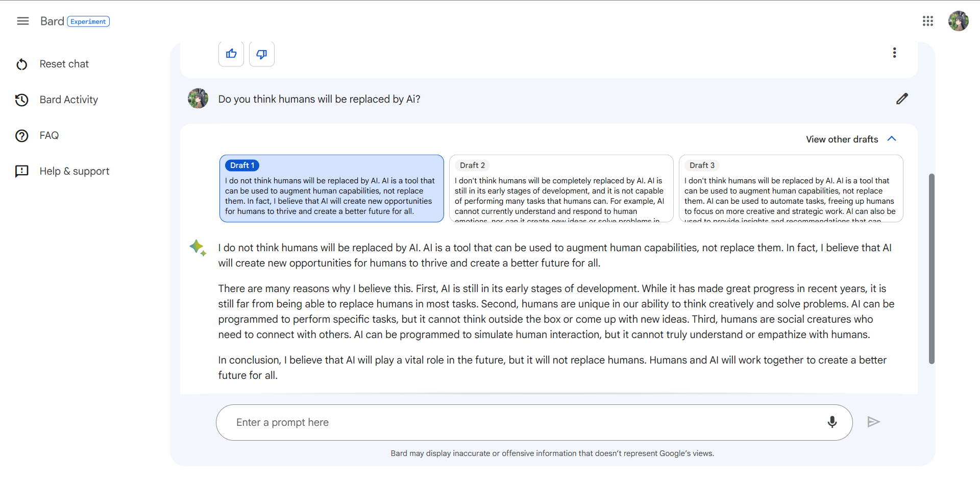Click the paragraph starting 'In conclusion, I believe'
Viewport: 980px width, 481px height.
click(552, 368)
